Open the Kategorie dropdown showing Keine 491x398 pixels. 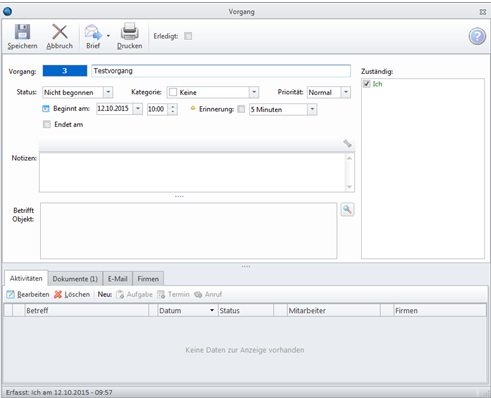pyautogui.click(x=254, y=92)
